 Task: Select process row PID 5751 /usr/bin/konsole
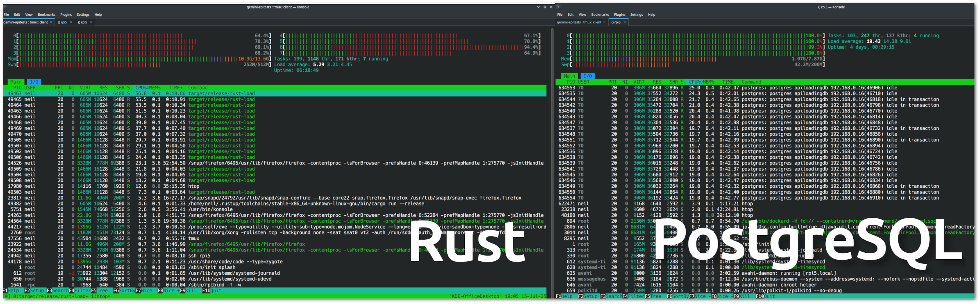point(275,209)
